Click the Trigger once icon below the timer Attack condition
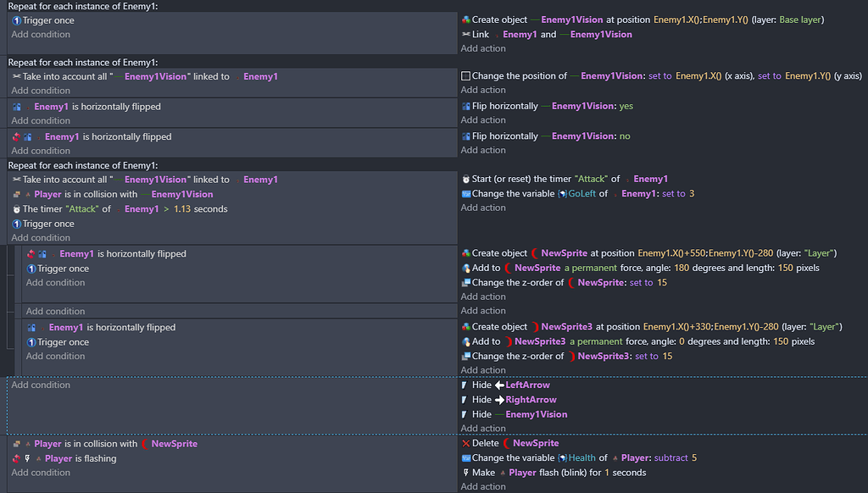This screenshot has width=868, height=493. (17, 224)
